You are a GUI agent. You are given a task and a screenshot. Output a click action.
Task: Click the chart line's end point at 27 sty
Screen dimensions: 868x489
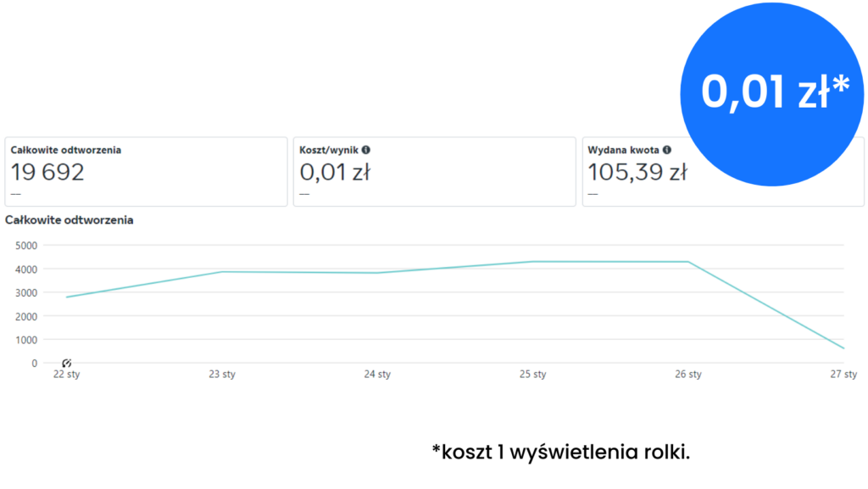pyautogui.click(x=844, y=348)
